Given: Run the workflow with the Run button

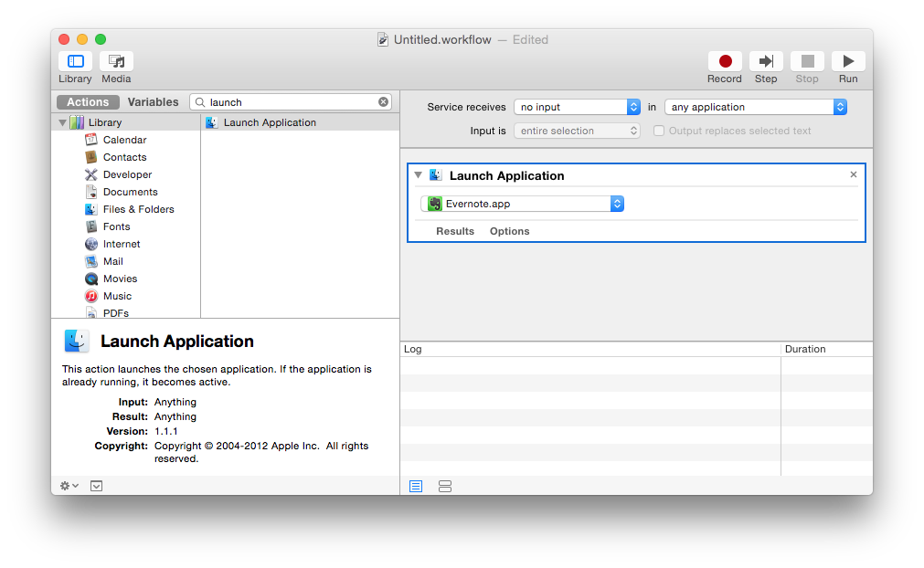Looking at the screenshot, I should pyautogui.click(x=848, y=61).
